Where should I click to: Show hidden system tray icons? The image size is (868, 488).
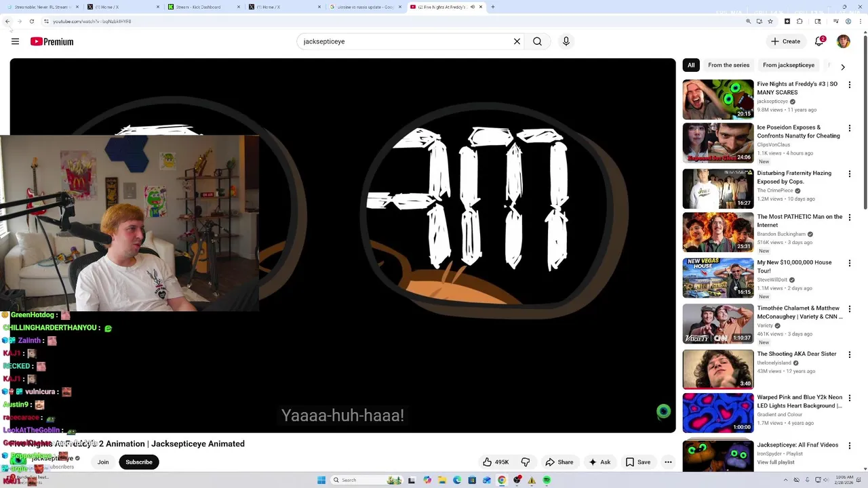click(787, 480)
